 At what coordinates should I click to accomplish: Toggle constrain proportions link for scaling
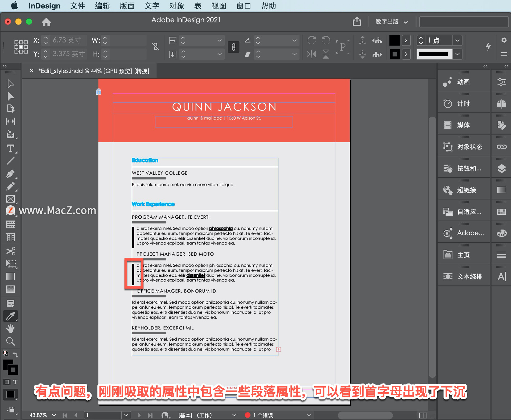pyautogui.click(x=233, y=47)
